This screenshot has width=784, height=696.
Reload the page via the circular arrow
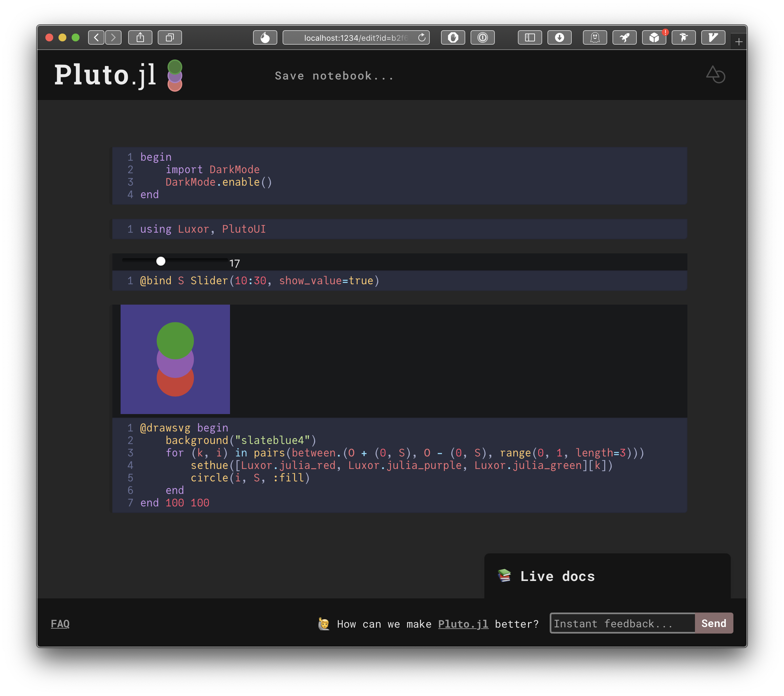pos(422,37)
